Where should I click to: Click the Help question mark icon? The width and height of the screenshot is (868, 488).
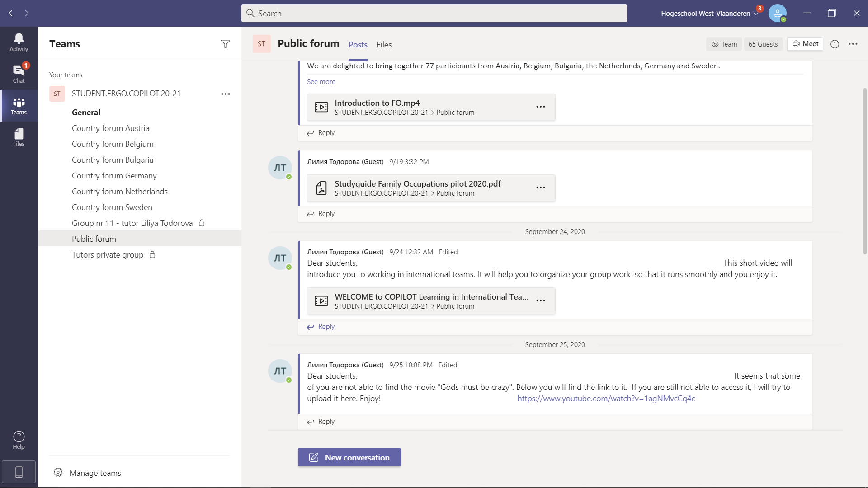tap(19, 440)
